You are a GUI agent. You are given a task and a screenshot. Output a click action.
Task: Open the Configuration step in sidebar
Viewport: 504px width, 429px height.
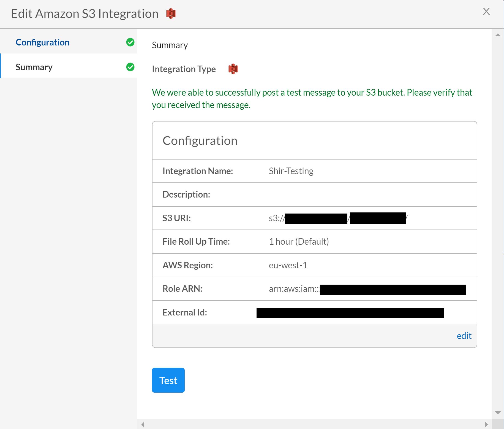42,42
